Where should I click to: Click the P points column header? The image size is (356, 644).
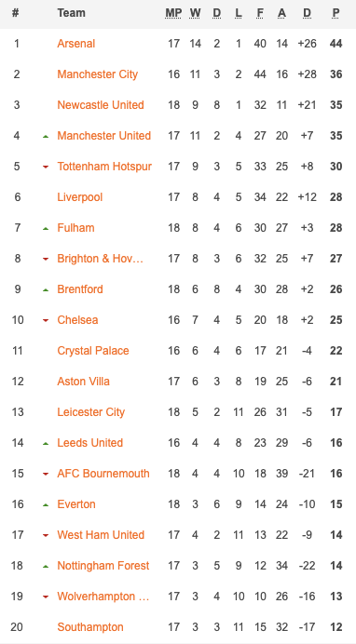[x=335, y=13]
